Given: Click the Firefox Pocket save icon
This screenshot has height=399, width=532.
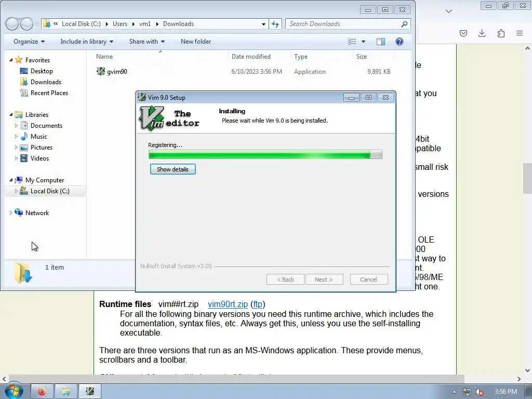Looking at the screenshot, I should coord(463,33).
